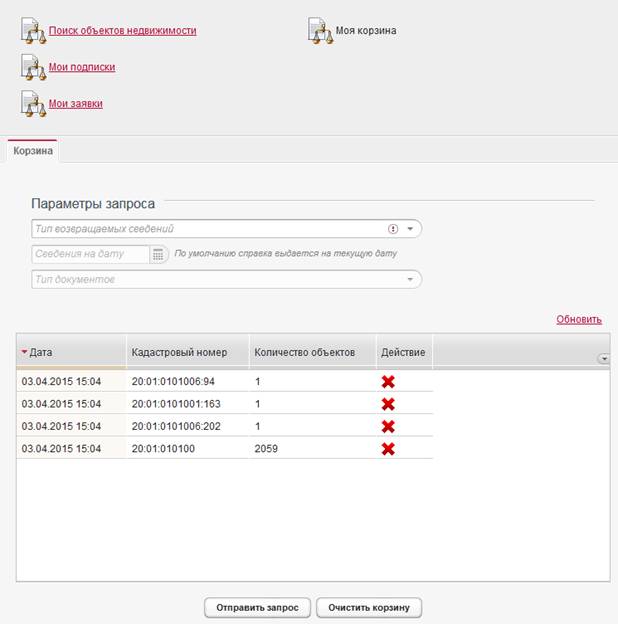Viewport: 618px width, 624px height.
Task: Open the calendar picker for Сведения на дату
Action: point(158,254)
